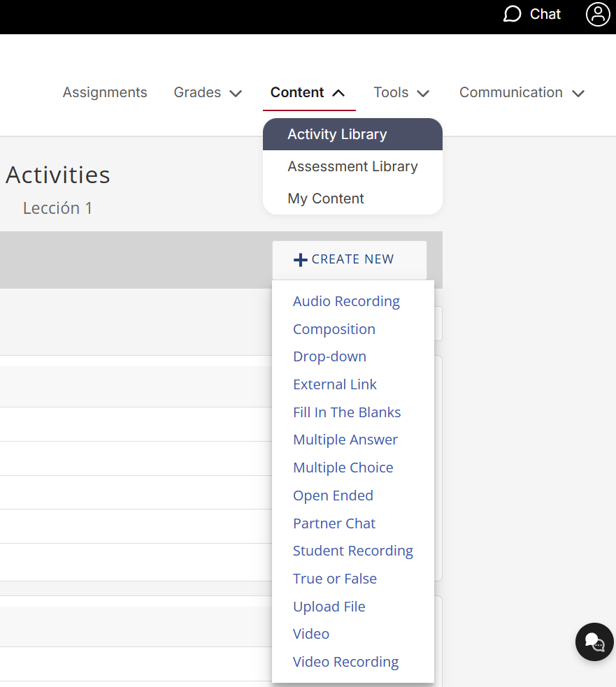Select Assessment Library menu item

click(352, 166)
